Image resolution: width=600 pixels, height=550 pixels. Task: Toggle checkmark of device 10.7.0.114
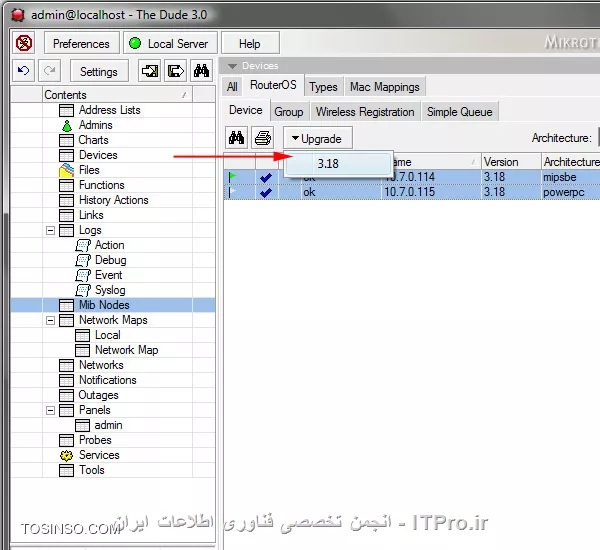pyautogui.click(x=266, y=178)
